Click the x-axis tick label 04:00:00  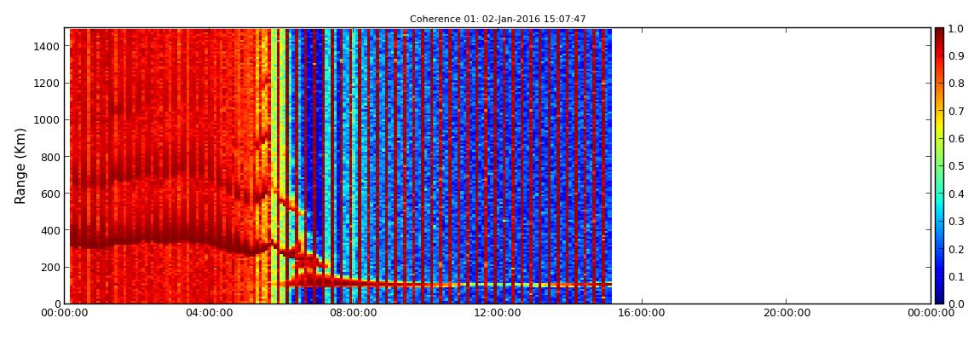(209, 313)
